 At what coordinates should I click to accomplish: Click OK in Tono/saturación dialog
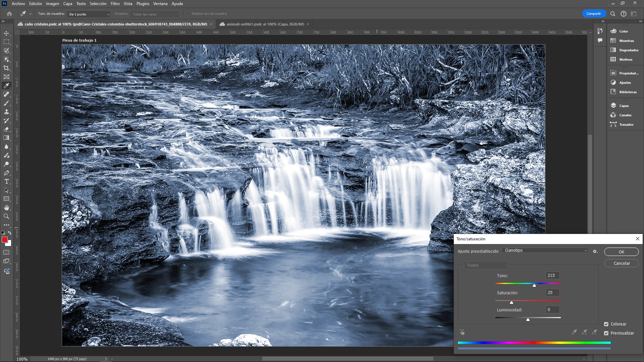(622, 252)
